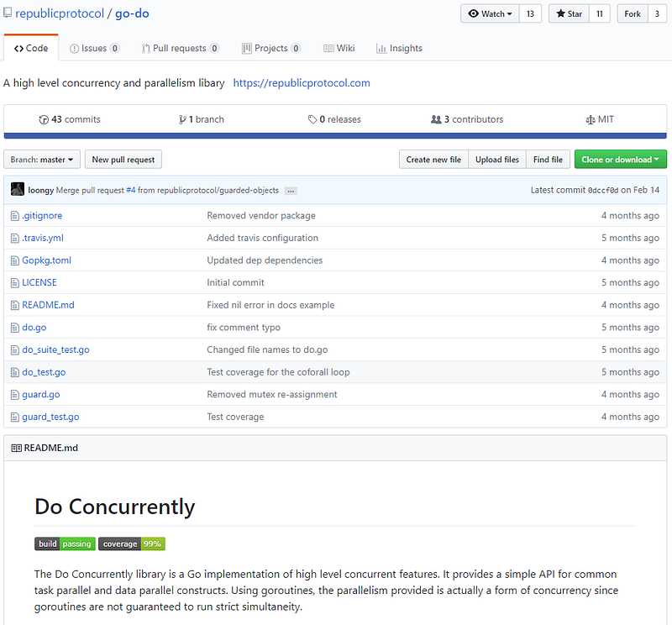Screen dimensions: 672x625
Task: Switch to the Wiki tab
Action: 339,48
